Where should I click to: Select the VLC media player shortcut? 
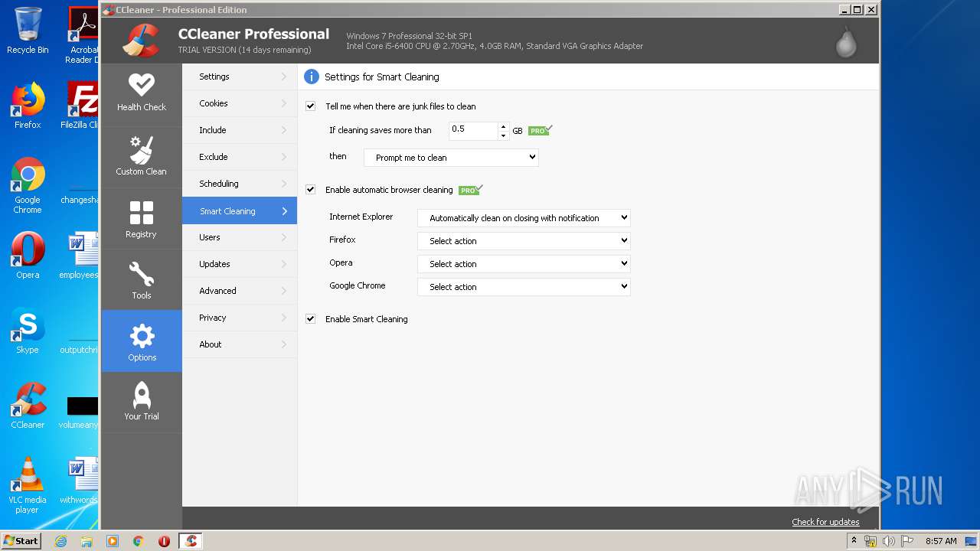(x=28, y=485)
